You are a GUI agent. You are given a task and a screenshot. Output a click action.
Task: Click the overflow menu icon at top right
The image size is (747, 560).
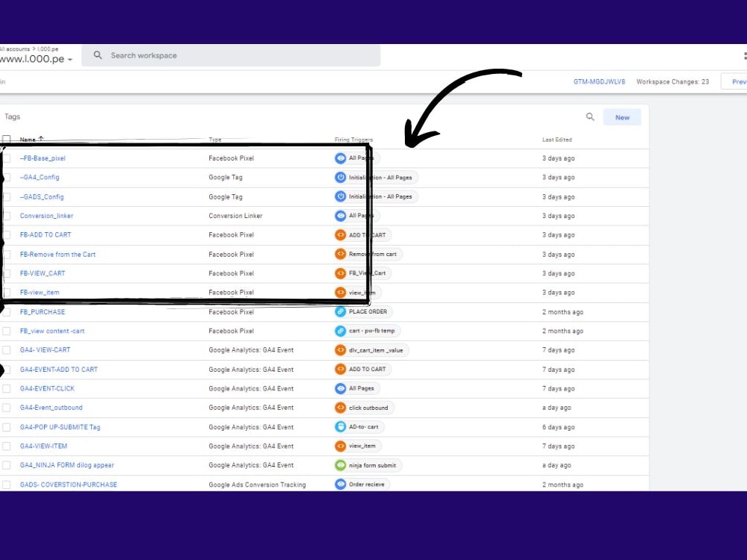744,55
